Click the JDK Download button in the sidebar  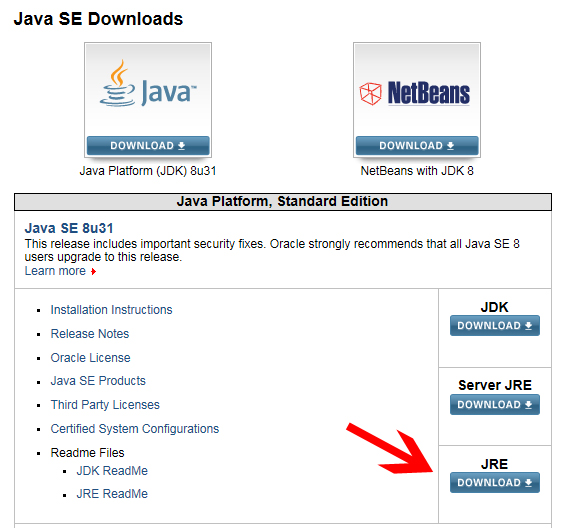click(495, 325)
